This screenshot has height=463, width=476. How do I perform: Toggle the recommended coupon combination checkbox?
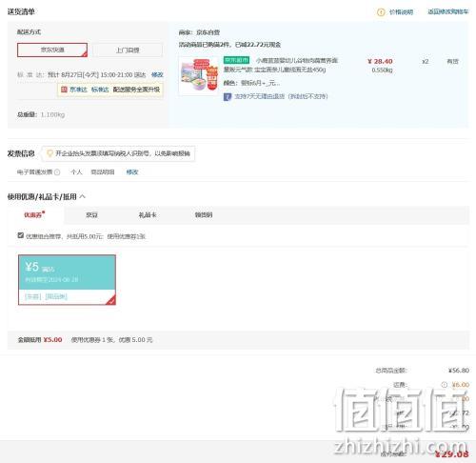(21, 235)
